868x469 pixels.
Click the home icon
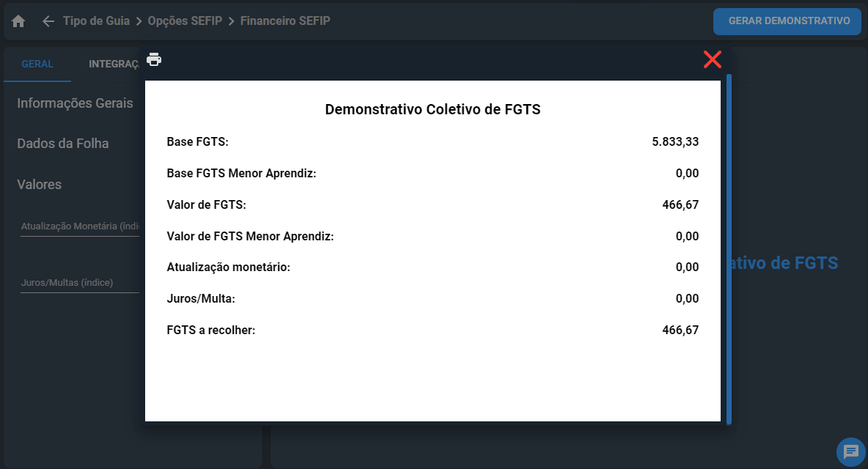(18, 21)
